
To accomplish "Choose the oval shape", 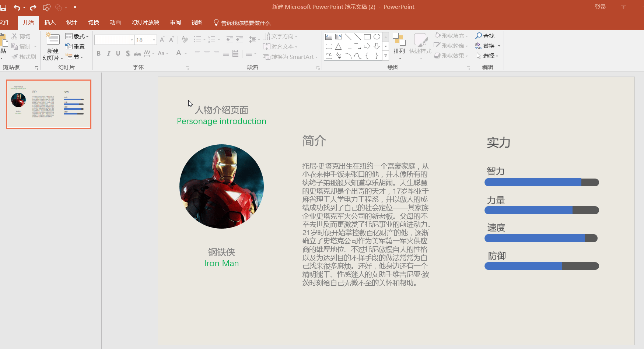I will click(377, 37).
